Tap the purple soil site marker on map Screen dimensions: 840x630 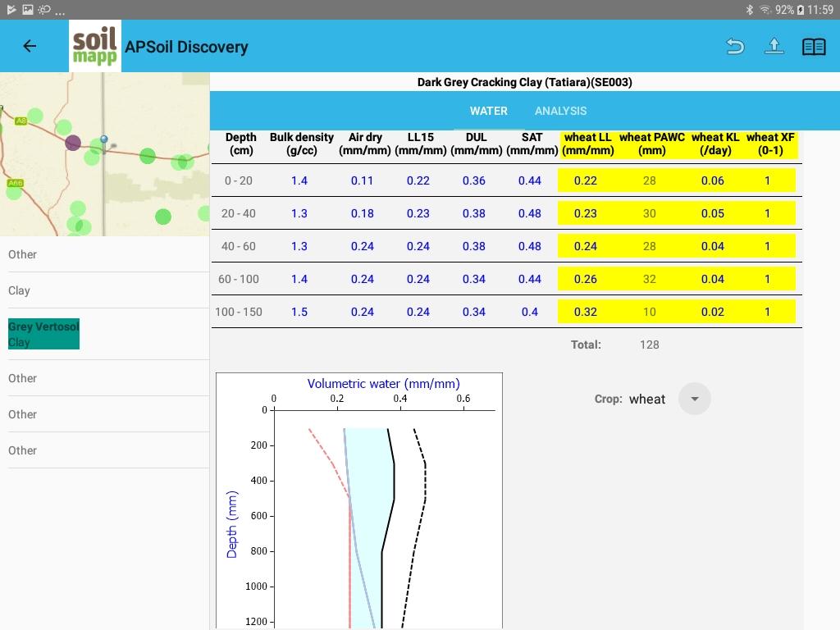(73, 143)
